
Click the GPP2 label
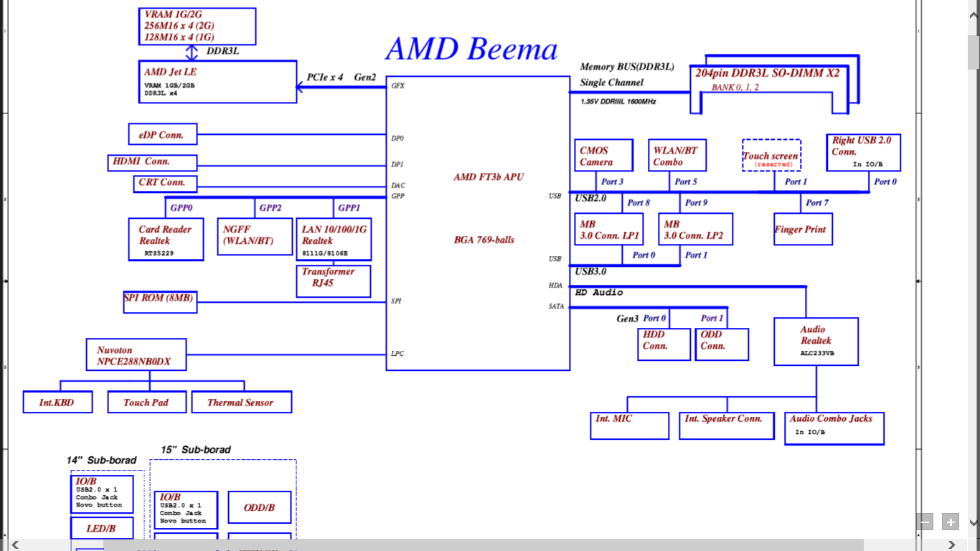coord(270,208)
